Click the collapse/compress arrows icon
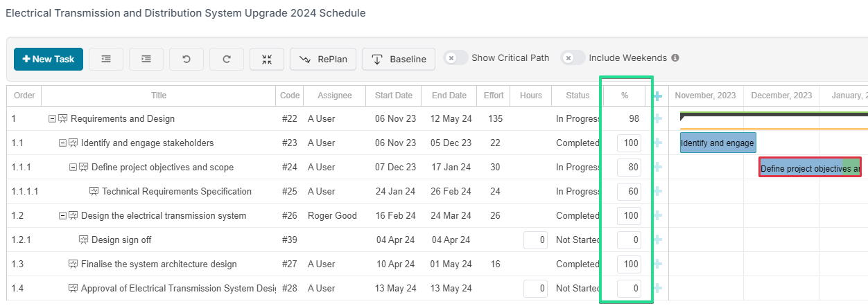Viewport: 868px width, 306px height. point(267,60)
